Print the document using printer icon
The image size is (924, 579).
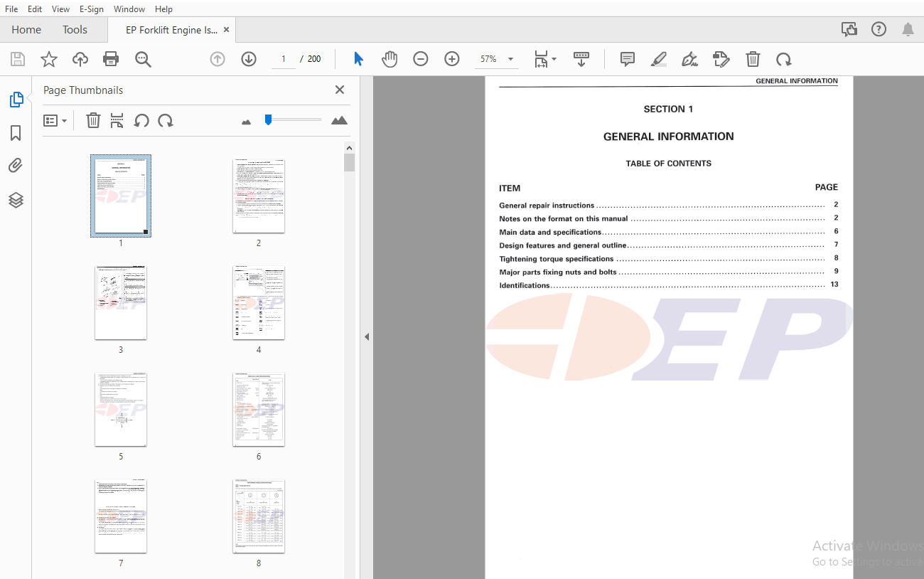(x=111, y=59)
